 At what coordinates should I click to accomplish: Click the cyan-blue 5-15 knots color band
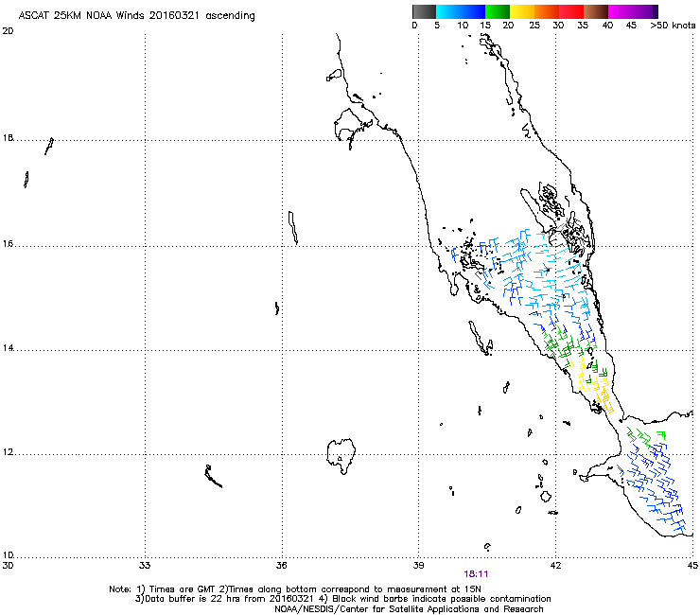click(461, 11)
